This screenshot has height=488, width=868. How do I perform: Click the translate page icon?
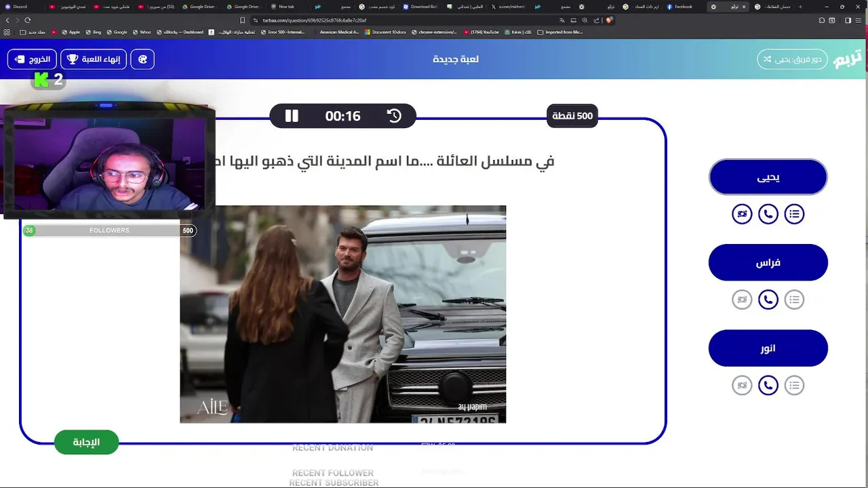coord(561,20)
